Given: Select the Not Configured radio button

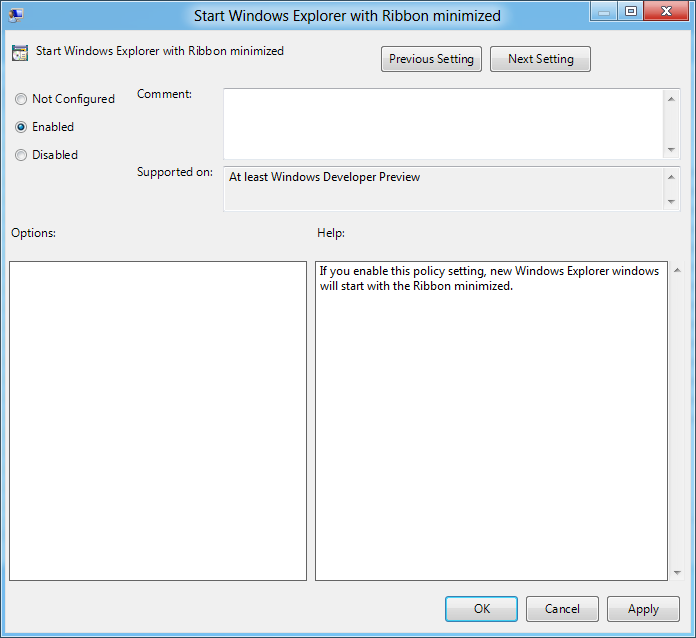Looking at the screenshot, I should 21,99.
